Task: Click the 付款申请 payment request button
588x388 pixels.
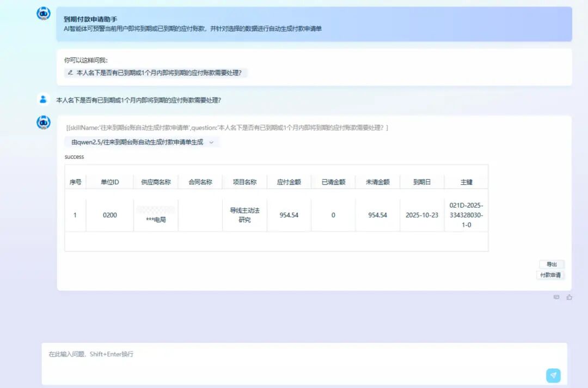Action: tap(552, 275)
